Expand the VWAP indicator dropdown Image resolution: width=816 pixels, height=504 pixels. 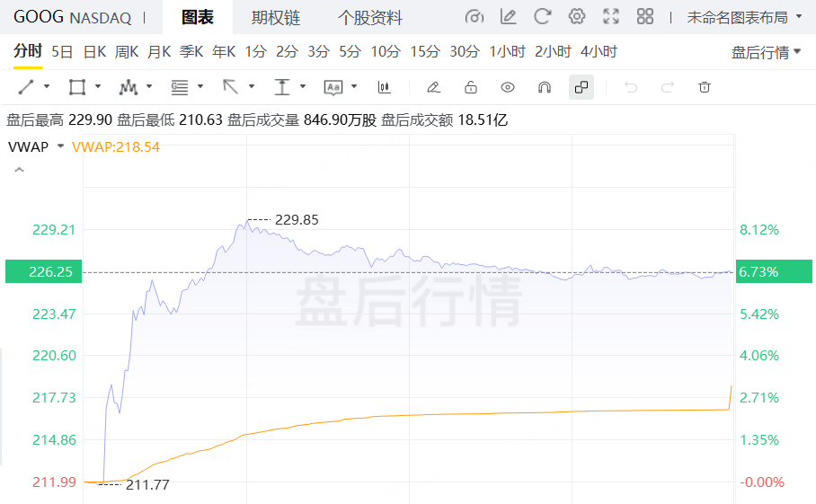click(60, 146)
